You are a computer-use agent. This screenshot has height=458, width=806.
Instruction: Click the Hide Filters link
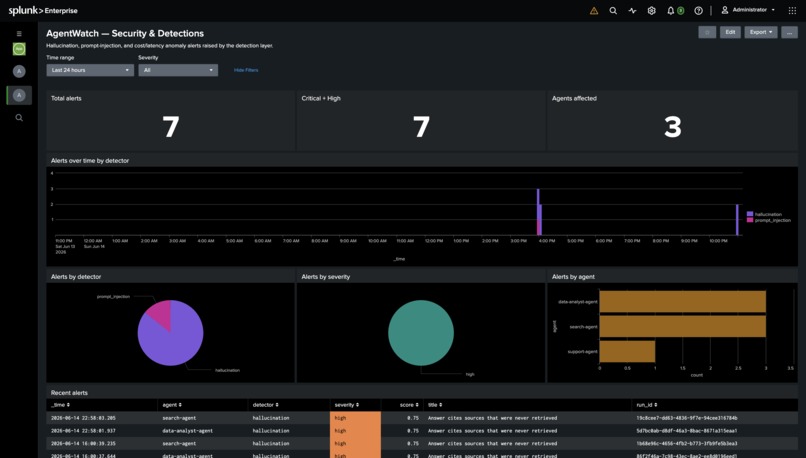click(246, 70)
